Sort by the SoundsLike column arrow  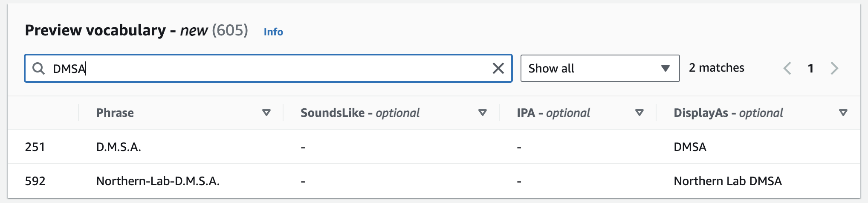coord(483,113)
